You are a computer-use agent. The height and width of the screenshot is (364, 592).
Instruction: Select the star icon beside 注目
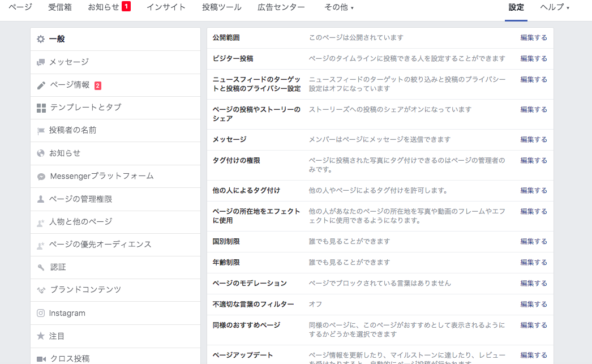click(x=40, y=336)
